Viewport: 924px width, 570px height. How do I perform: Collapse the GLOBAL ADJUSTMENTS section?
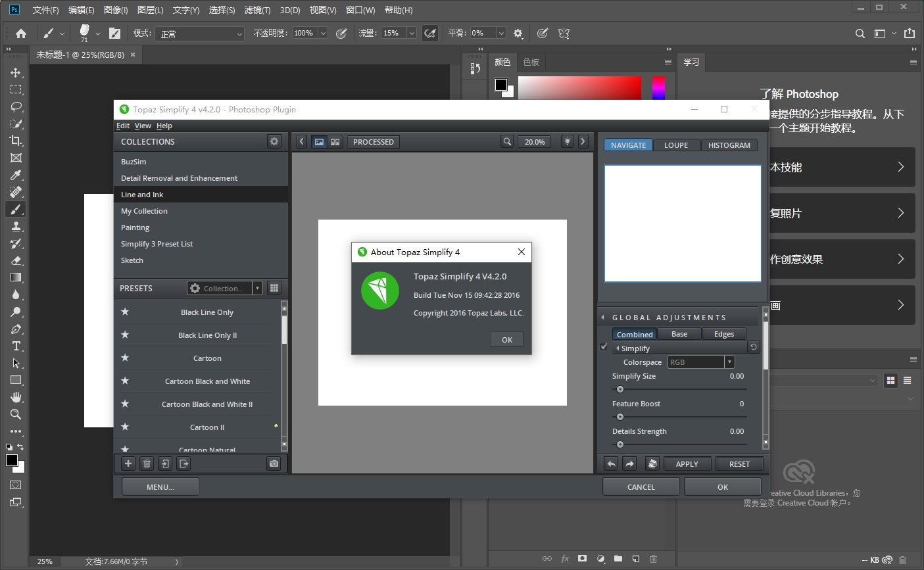point(603,318)
